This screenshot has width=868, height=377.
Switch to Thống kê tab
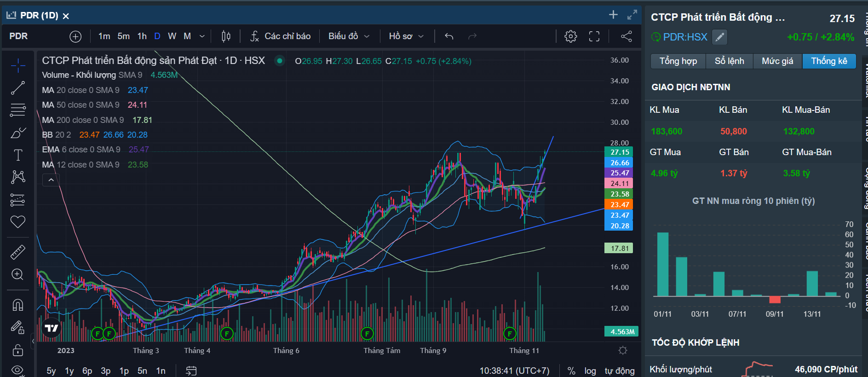point(829,61)
